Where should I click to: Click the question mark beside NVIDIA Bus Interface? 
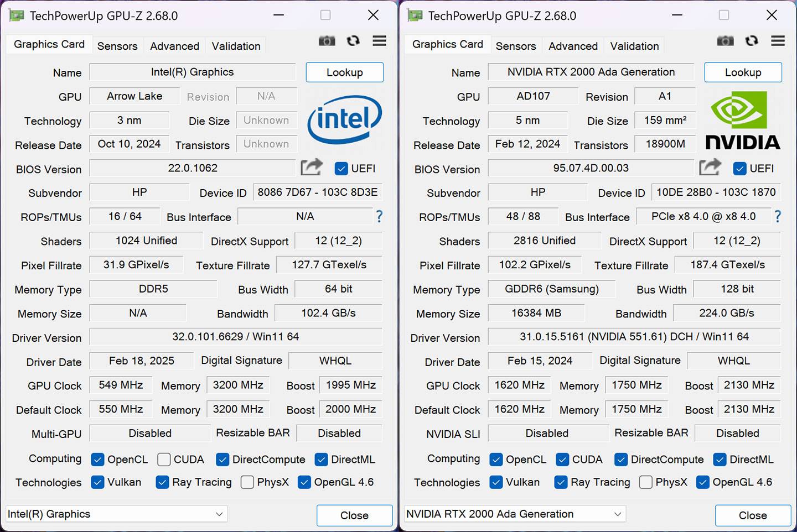[x=778, y=217]
